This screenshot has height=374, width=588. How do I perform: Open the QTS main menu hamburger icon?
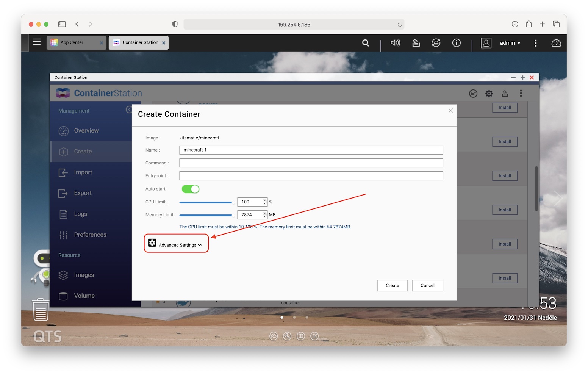coord(37,42)
